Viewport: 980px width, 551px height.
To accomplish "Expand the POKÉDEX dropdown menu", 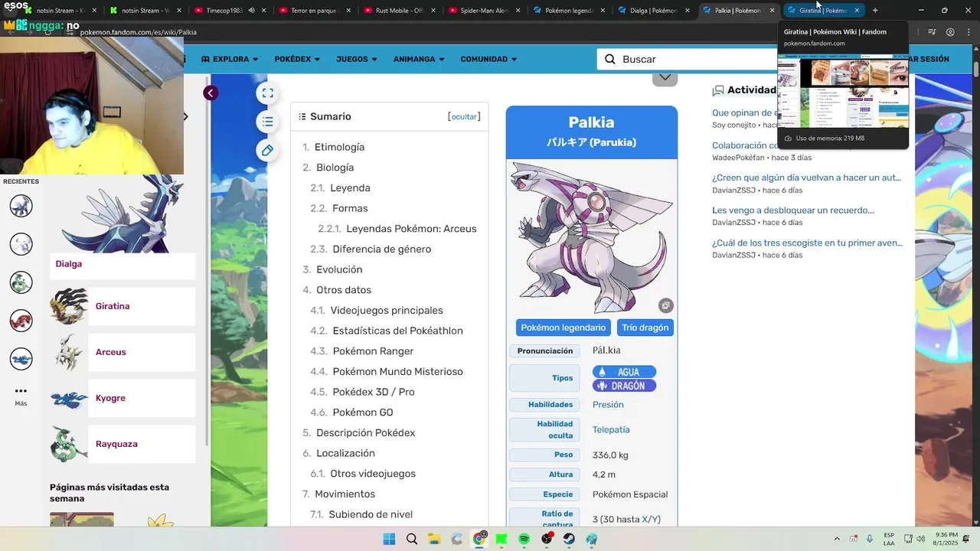I will pyautogui.click(x=297, y=59).
